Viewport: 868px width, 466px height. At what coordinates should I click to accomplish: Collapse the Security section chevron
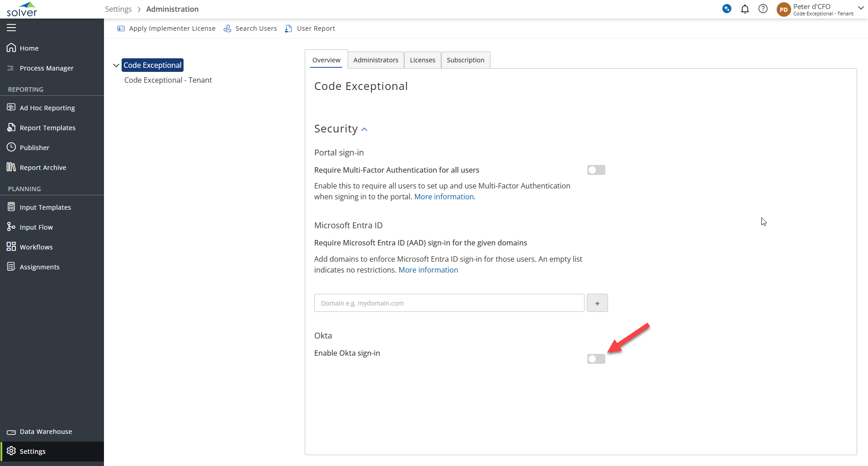tap(364, 130)
